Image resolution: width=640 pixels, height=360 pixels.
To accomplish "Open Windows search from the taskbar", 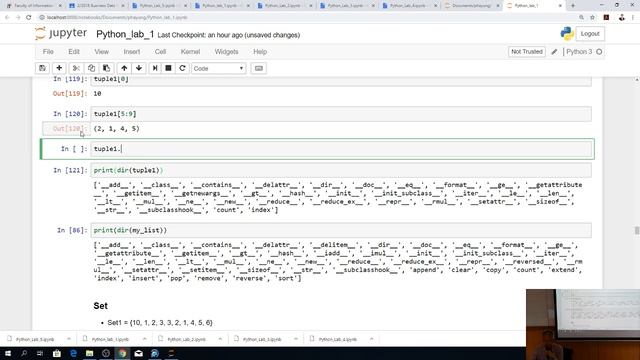I will [24, 353].
